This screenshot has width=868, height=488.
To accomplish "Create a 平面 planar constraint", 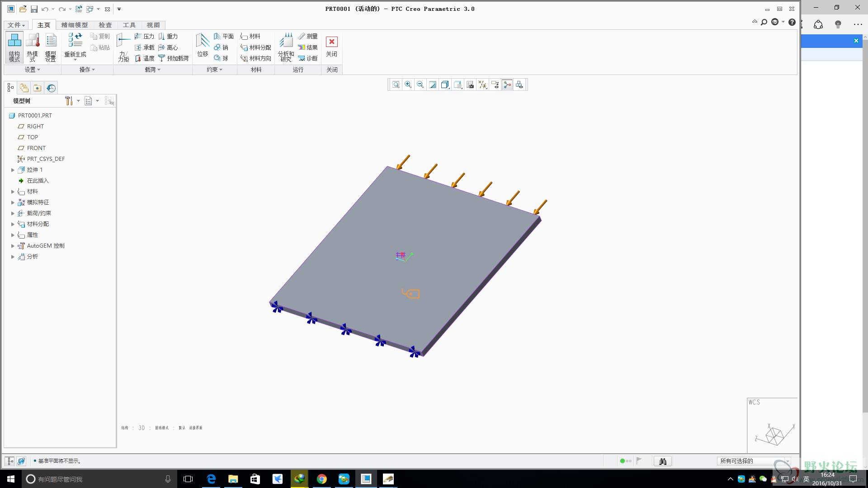I will [x=224, y=36].
